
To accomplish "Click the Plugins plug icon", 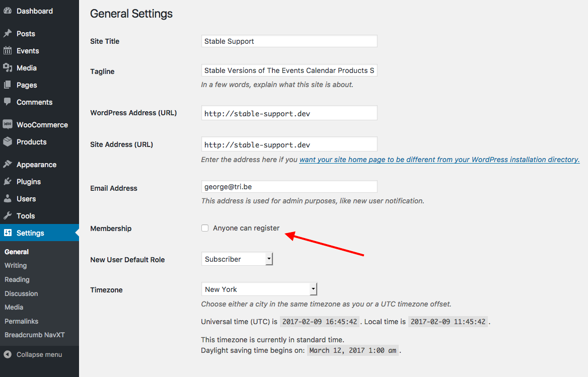I will pos(8,182).
